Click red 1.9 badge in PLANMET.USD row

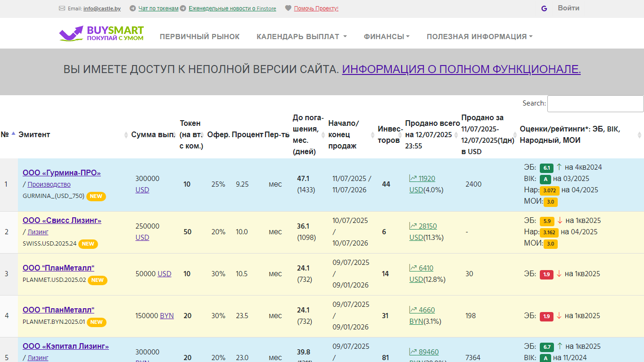click(x=546, y=274)
